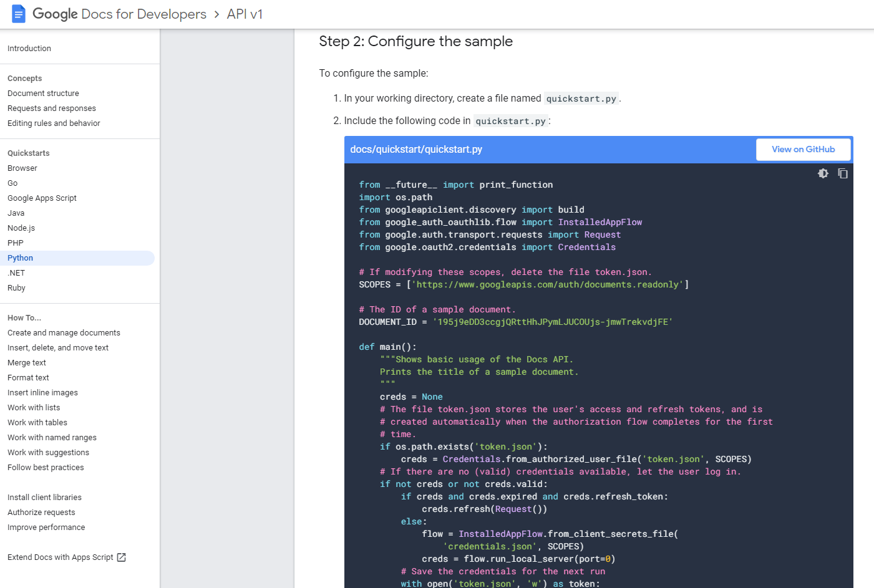Select the Ruby quickstart

16,288
